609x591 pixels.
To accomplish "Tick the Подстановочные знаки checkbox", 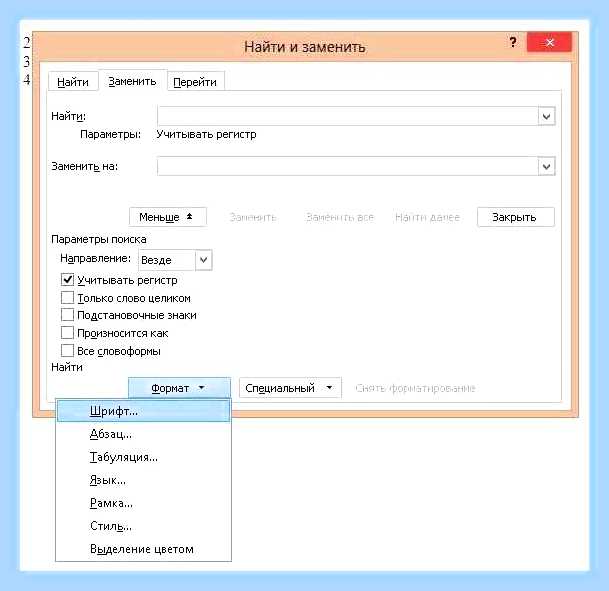I will tap(67, 315).
